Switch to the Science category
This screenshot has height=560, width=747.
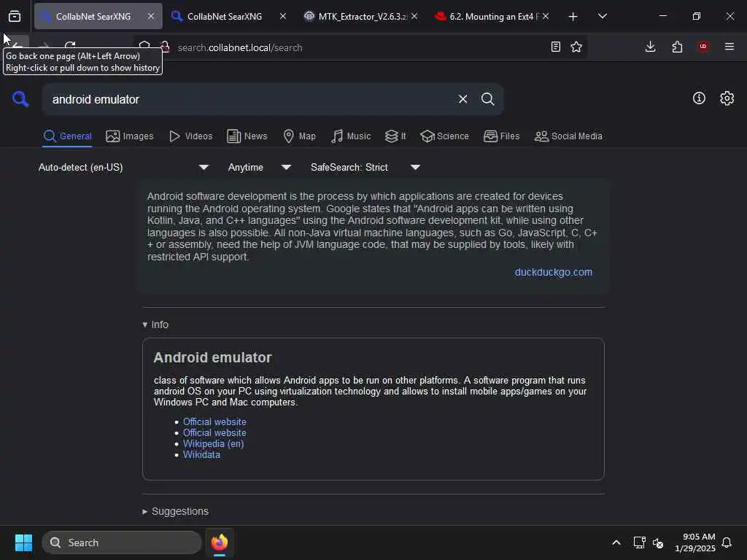click(444, 136)
